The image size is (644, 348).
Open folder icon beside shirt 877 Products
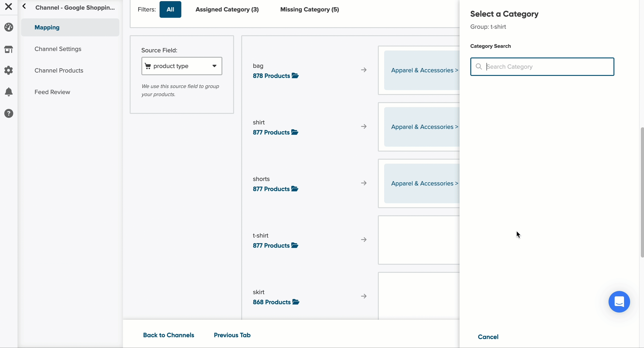(295, 132)
